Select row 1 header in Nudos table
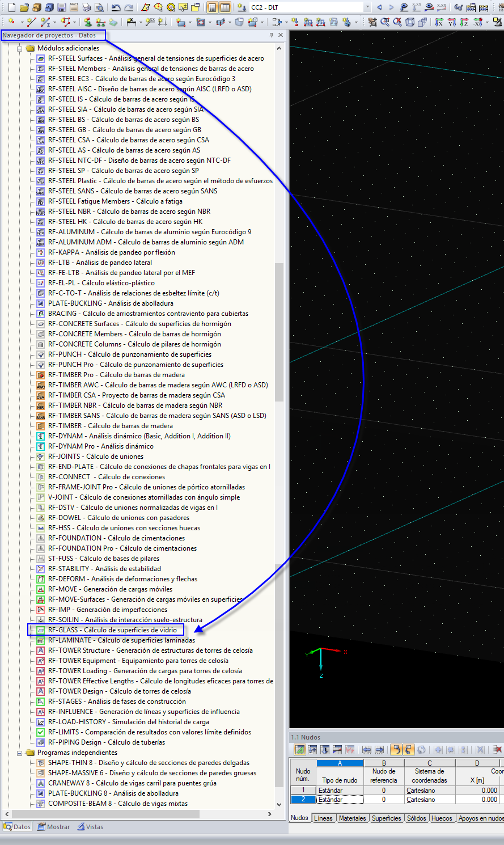Image resolution: width=504 pixels, height=845 pixels. pyautogui.click(x=303, y=790)
